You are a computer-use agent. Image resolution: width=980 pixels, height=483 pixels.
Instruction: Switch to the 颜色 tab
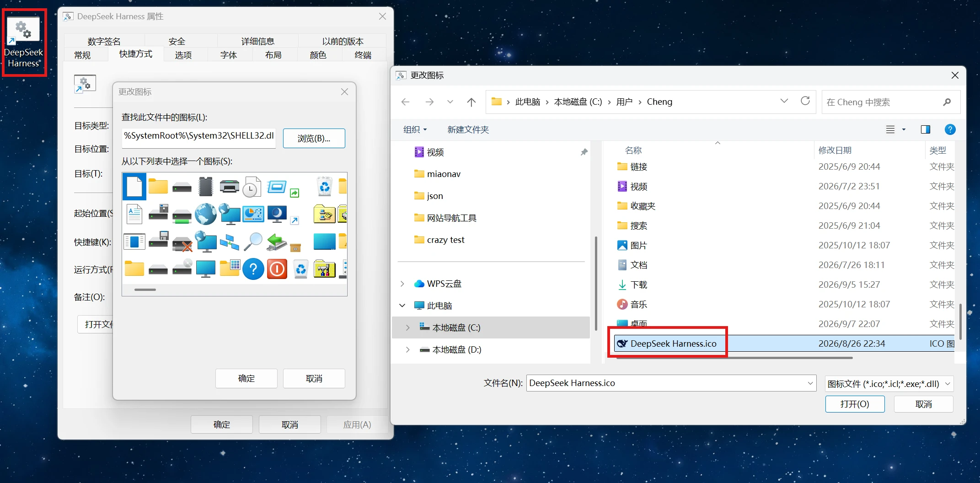318,55
